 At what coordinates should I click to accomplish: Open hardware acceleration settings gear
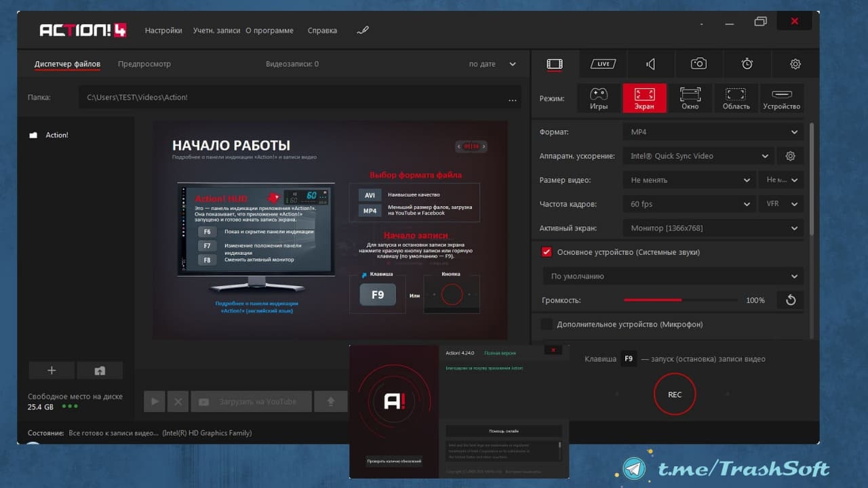pyautogui.click(x=790, y=156)
